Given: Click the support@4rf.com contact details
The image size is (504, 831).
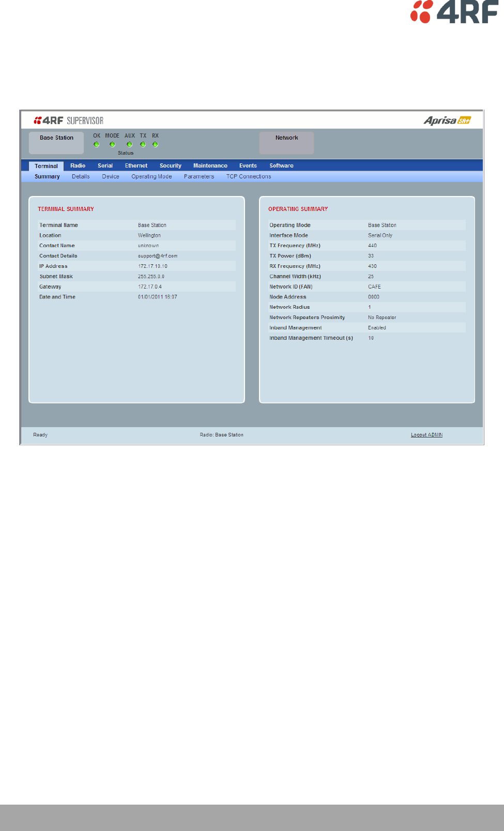Looking at the screenshot, I should 158,256.
